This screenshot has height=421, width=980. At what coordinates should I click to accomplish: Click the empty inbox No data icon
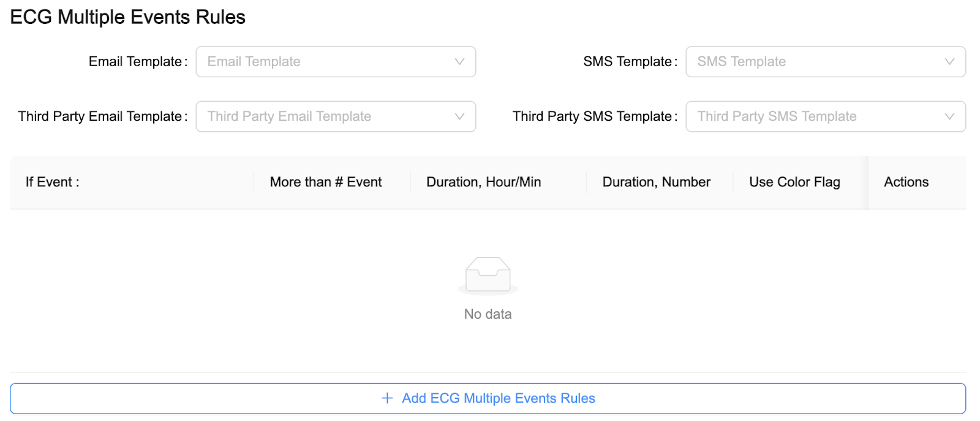click(488, 275)
